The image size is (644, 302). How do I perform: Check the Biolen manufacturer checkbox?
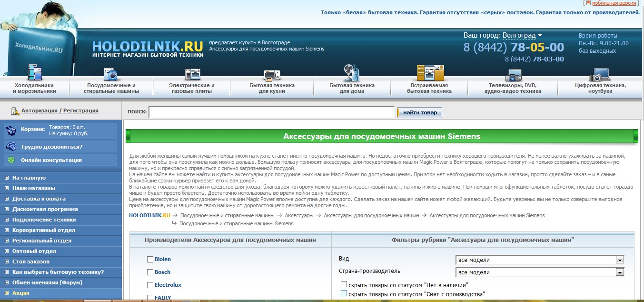[x=150, y=260]
